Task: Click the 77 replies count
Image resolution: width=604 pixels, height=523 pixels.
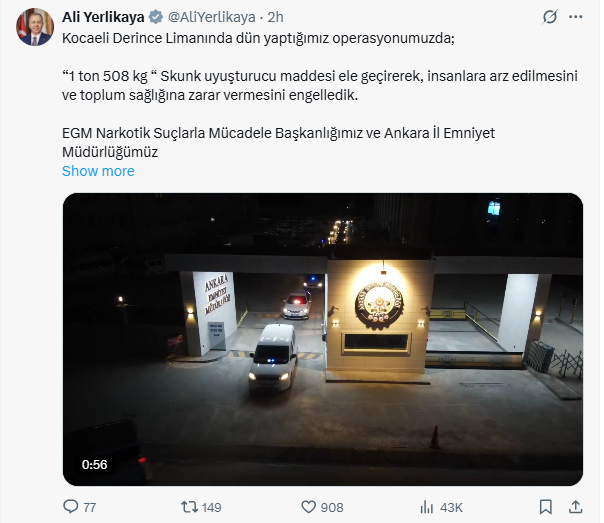Action: coord(89,508)
